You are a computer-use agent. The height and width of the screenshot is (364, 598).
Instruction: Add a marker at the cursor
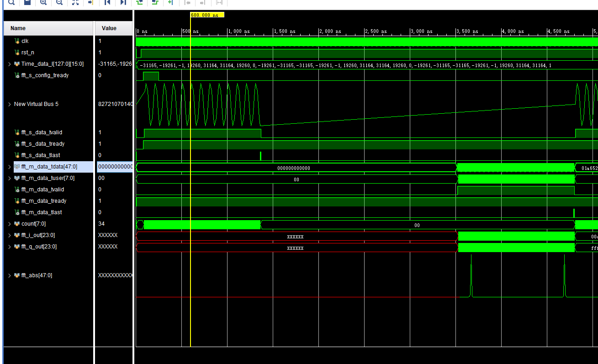click(171, 3)
